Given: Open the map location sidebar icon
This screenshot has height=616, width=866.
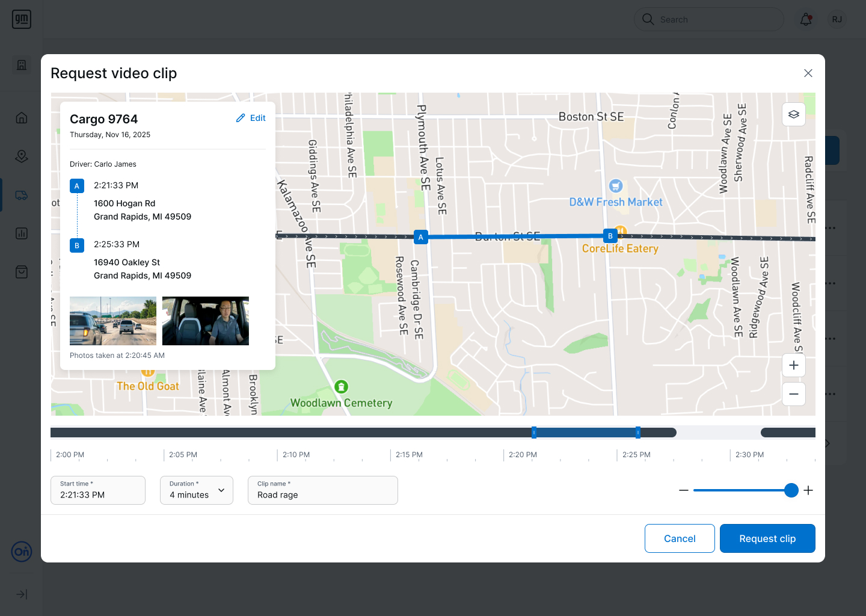Looking at the screenshot, I should [x=22, y=156].
